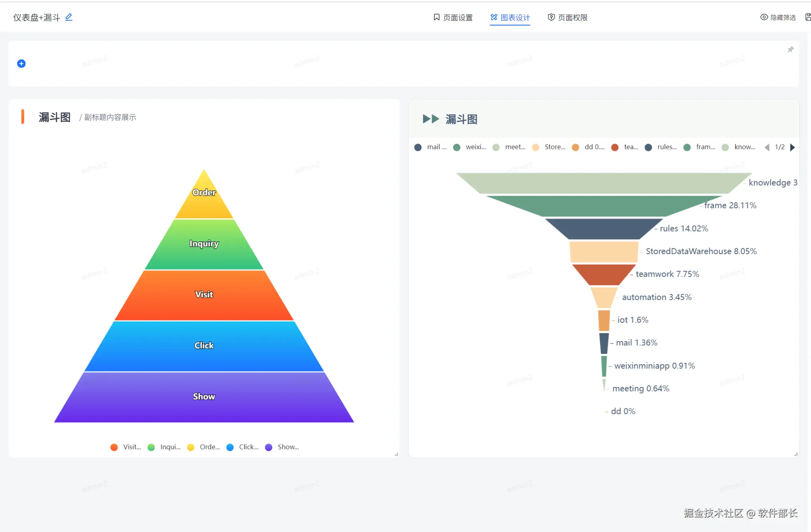The width and height of the screenshot is (811, 532).
Task: Click the Show legend purple color dot
Action: [269, 447]
